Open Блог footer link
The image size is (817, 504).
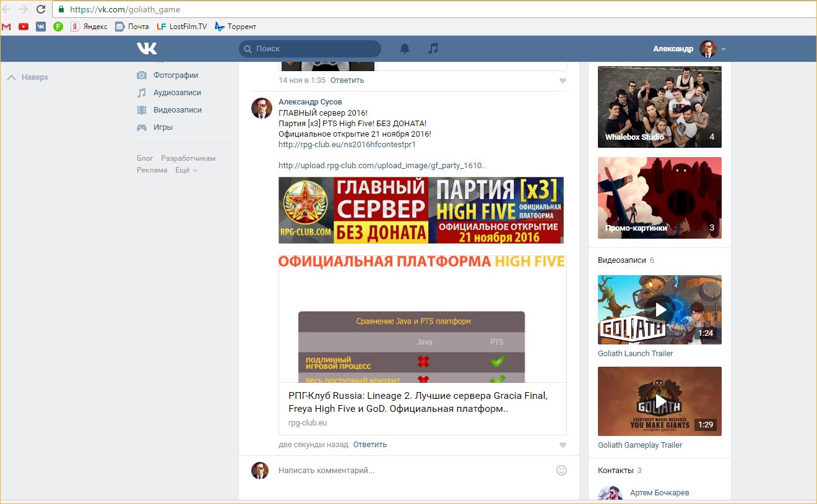click(x=145, y=158)
